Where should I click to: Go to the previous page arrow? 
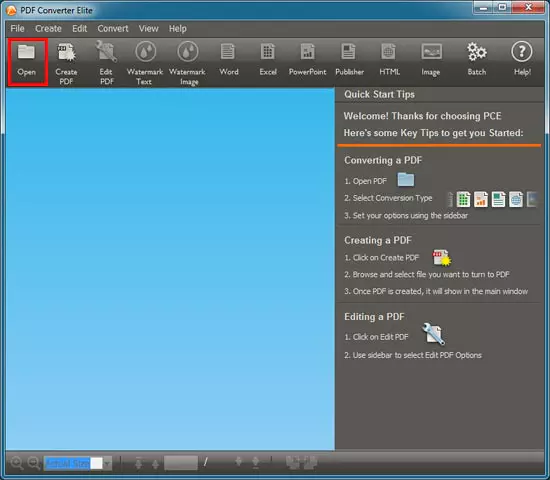[x=155, y=464]
